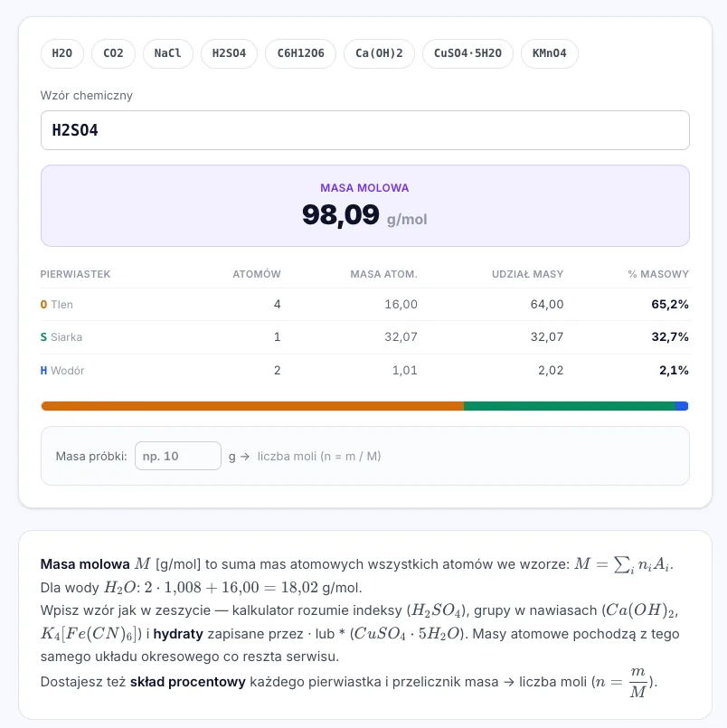Click the green sulfur segment of composition bar
Viewport: 727px width, 728px height.
[569, 406]
